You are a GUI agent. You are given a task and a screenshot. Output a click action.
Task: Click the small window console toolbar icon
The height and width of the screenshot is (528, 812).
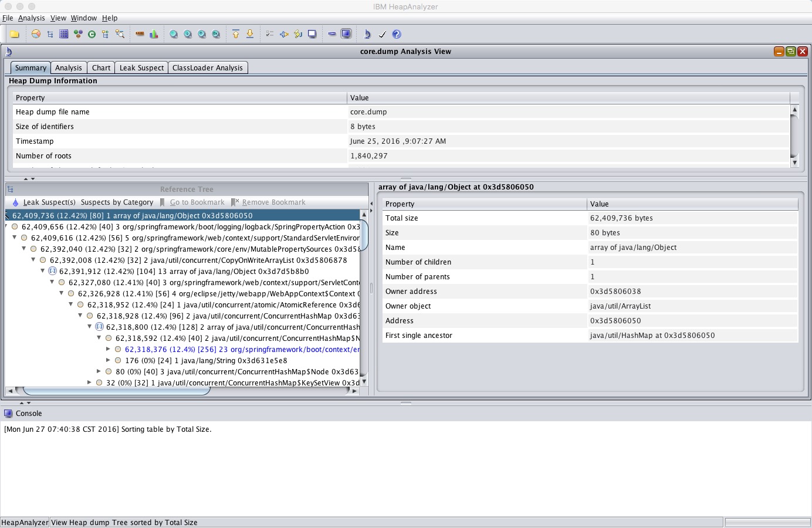pos(312,34)
